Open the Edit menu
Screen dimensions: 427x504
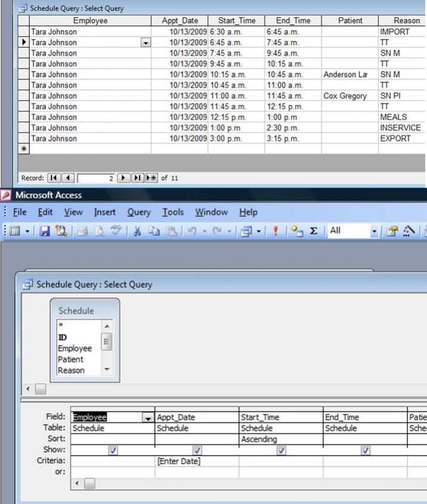[45, 212]
